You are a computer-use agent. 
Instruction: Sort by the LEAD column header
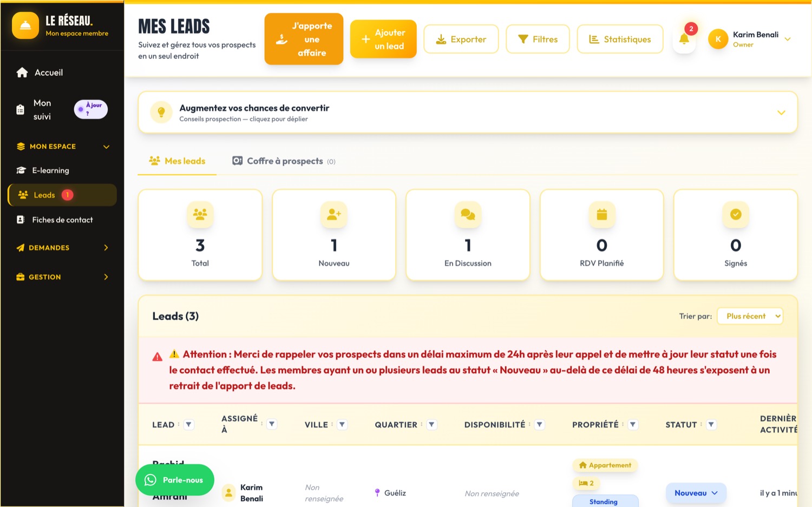click(163, 425)
